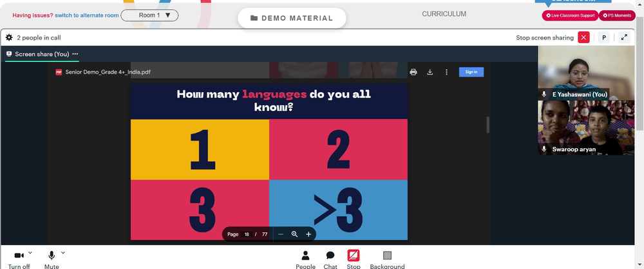Click the Senior Demo_Grade 4+_India.pdf title
The height and width of the screenshot is (269, 644).
(108, 72)
